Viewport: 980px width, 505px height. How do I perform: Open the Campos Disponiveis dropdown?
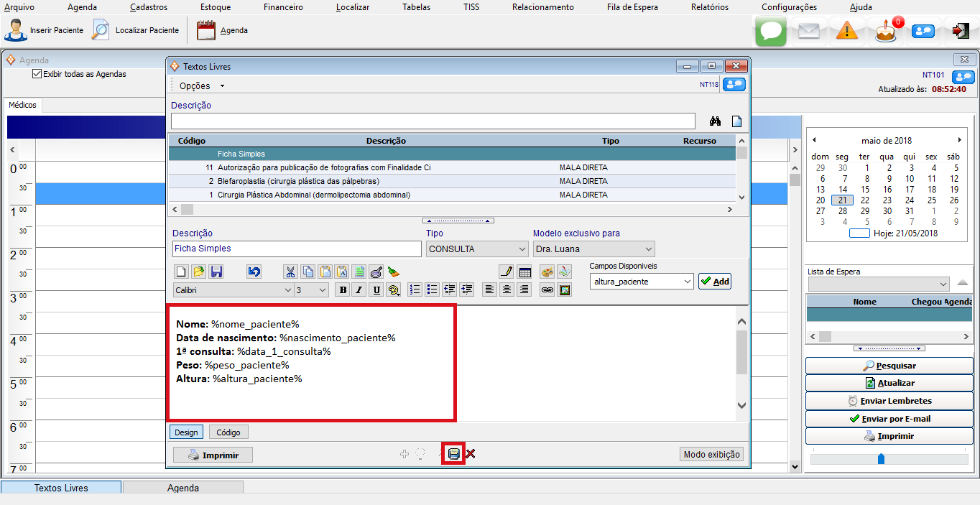[x=642, y=282]
